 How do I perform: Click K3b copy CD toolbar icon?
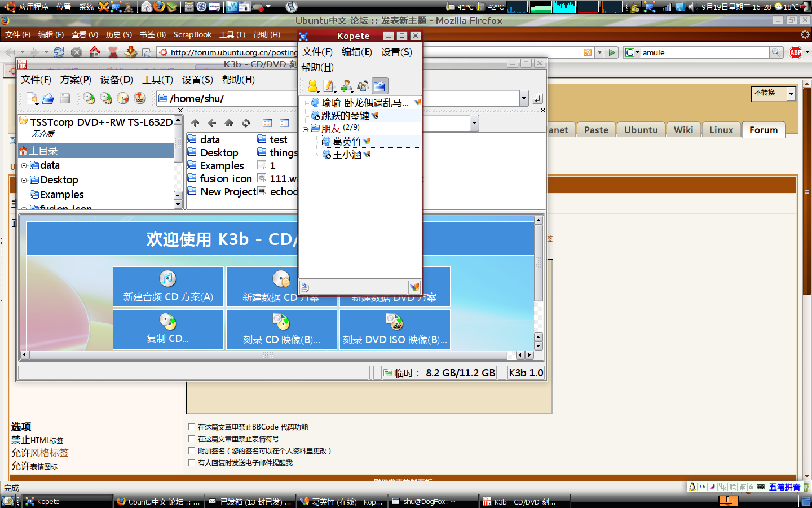coord(89,98)
